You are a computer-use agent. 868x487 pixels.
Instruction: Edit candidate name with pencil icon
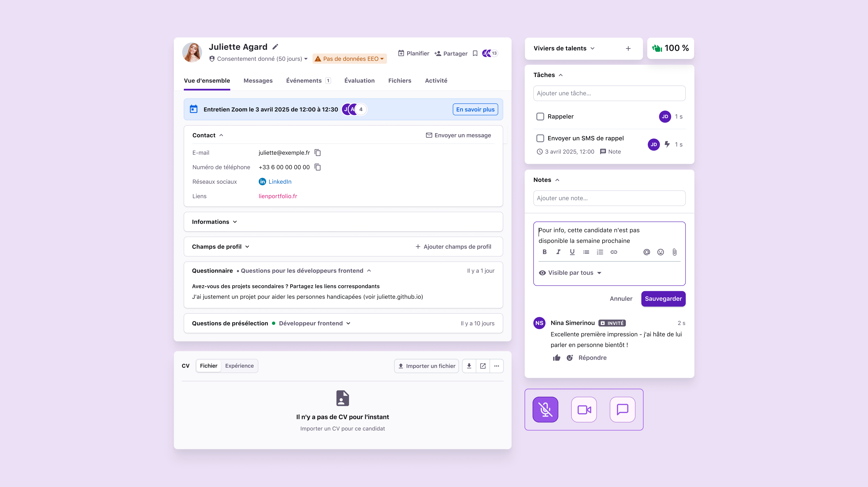click(275, 47)
